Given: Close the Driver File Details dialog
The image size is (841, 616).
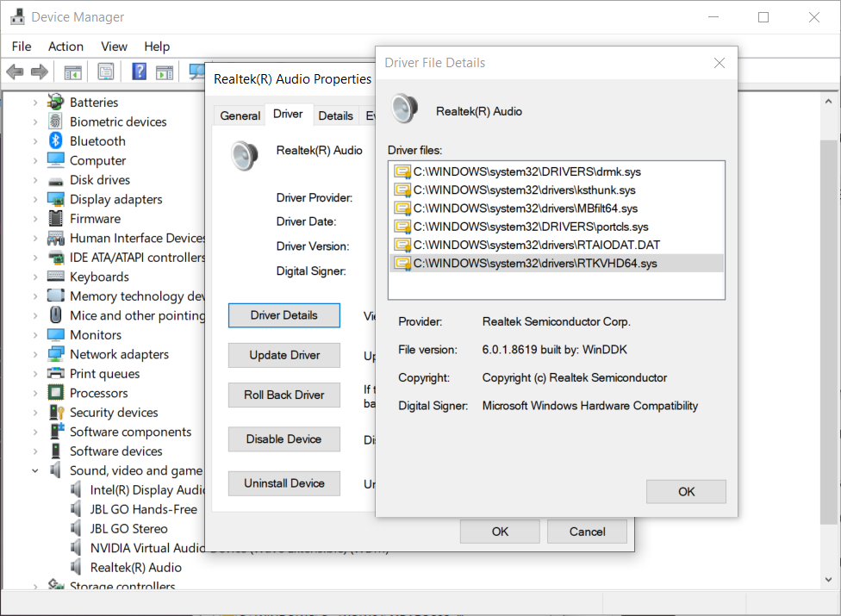Looking at the screenshot, I should point(720,63).
